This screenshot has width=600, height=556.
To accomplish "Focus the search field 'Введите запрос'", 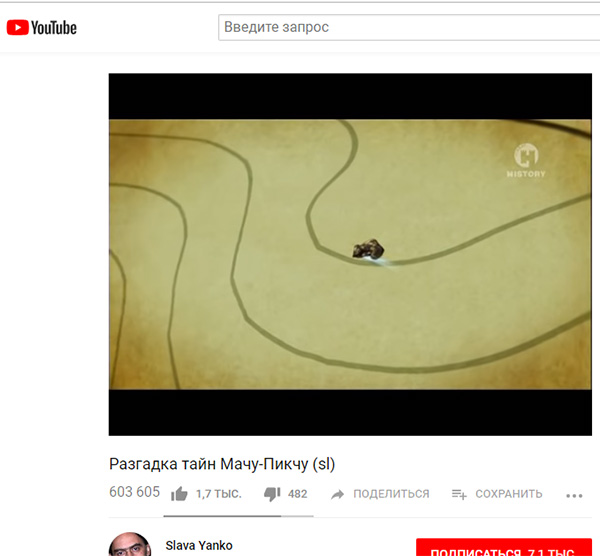I will click(409, 27).
